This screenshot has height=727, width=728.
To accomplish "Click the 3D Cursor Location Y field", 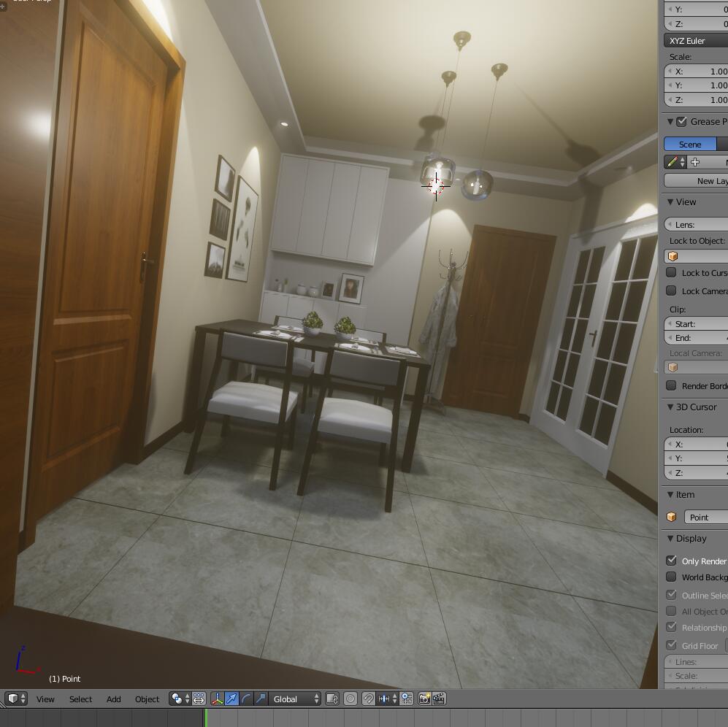I will point(696,458).
